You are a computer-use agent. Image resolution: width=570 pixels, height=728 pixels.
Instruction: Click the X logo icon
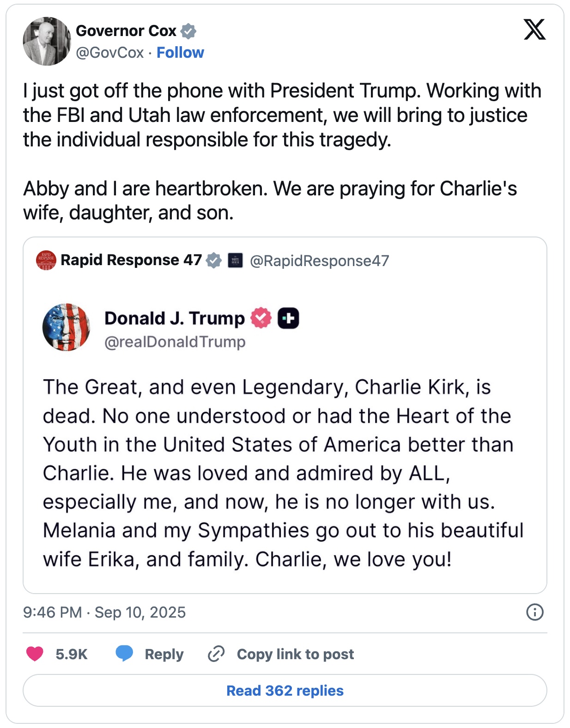tap(534, 30)
